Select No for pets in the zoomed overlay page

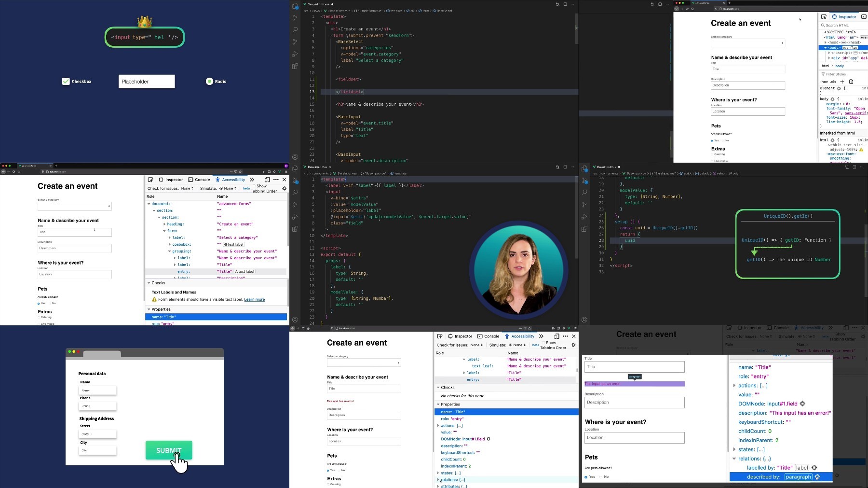pyautogui.click(x=601, y=476)
